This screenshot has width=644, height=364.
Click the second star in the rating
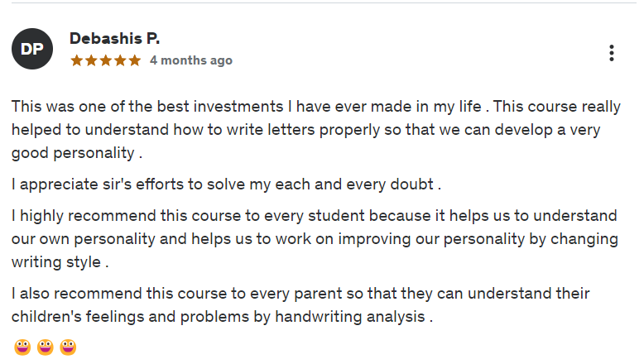tap(91, 60)
